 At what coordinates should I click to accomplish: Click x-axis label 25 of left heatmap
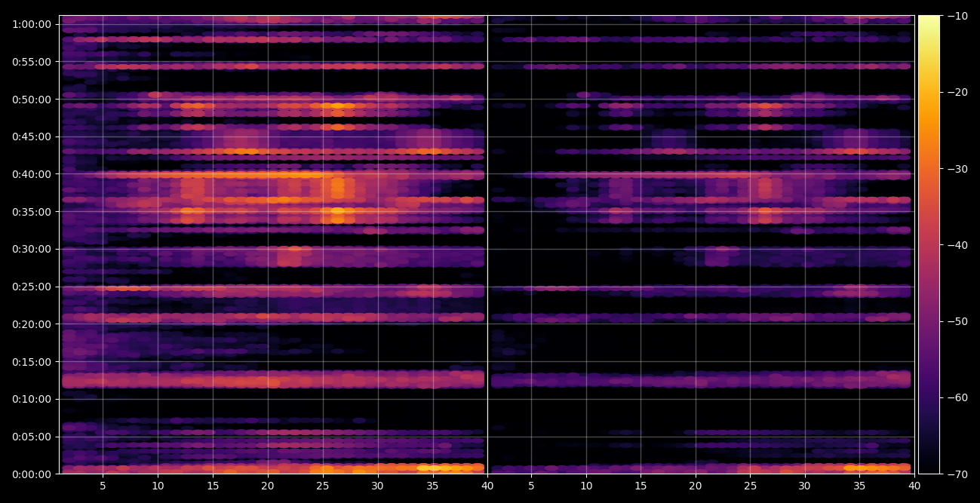[323, 486]
